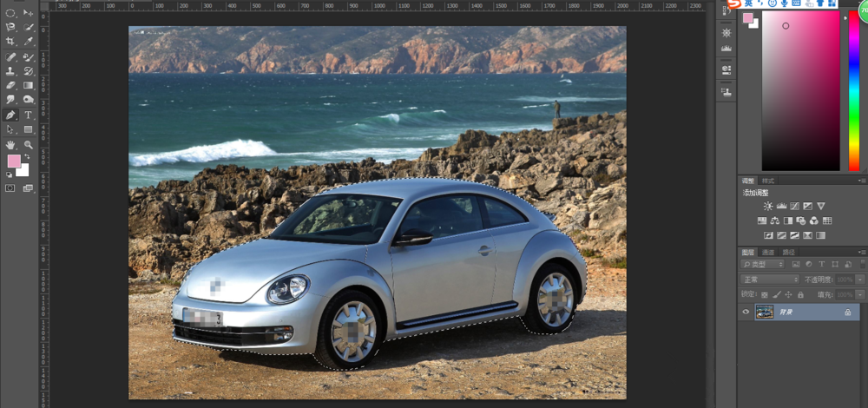Toggle the layer filtering switch
The width and height of the screenshot is (868, 408).
pos(863,265)
